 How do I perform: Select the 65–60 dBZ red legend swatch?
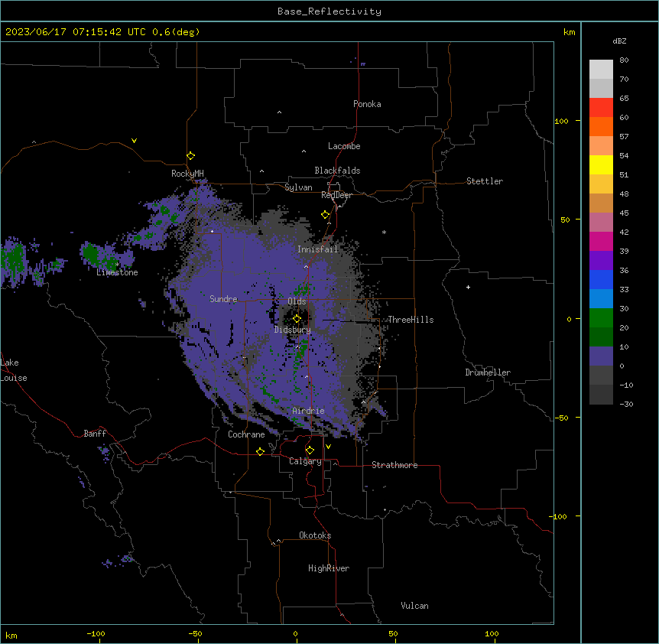pyautogui.click(x=601, y=108)
